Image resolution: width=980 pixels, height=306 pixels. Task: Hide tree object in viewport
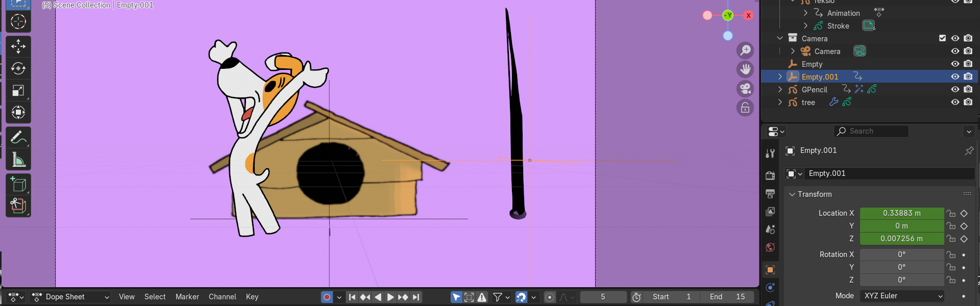(955, 102)
